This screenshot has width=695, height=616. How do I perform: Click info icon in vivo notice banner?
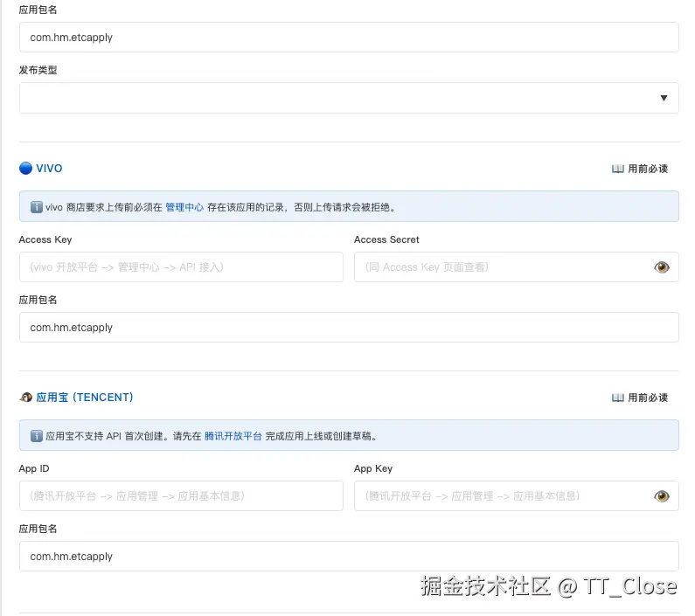pyautogui.click(x=37, y=207)
